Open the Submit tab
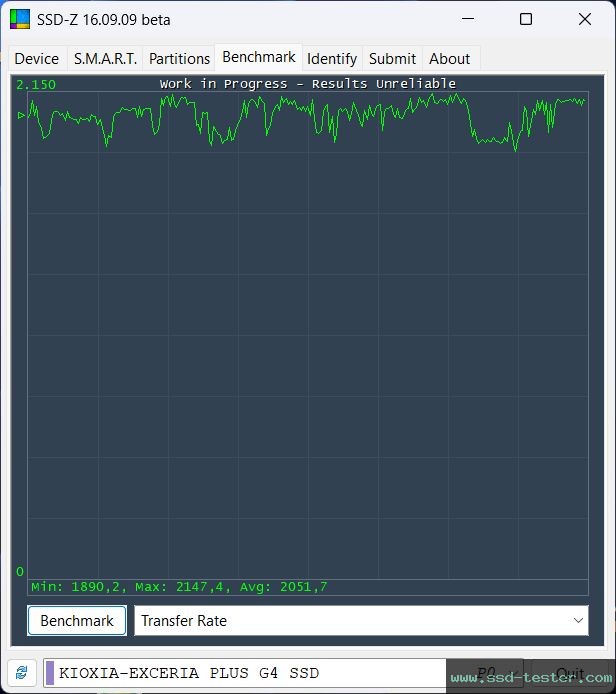The width and height of the screenshot is (616, 694). 393,58
